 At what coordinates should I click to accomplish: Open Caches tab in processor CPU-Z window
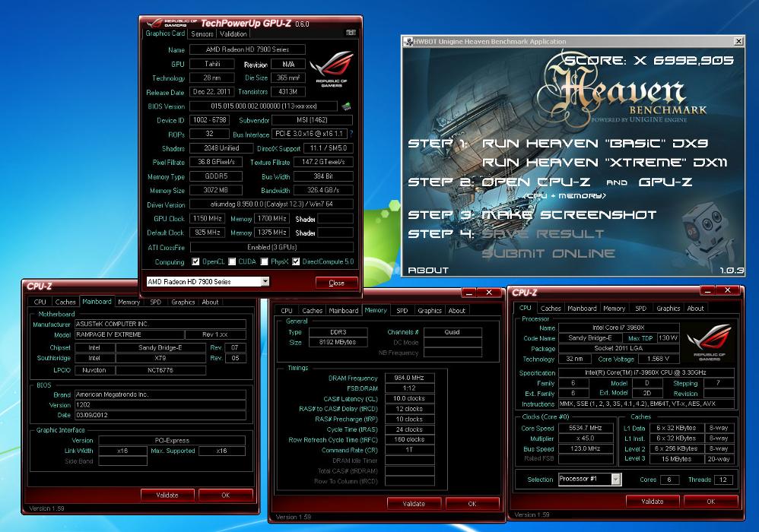tap(551, 308)
